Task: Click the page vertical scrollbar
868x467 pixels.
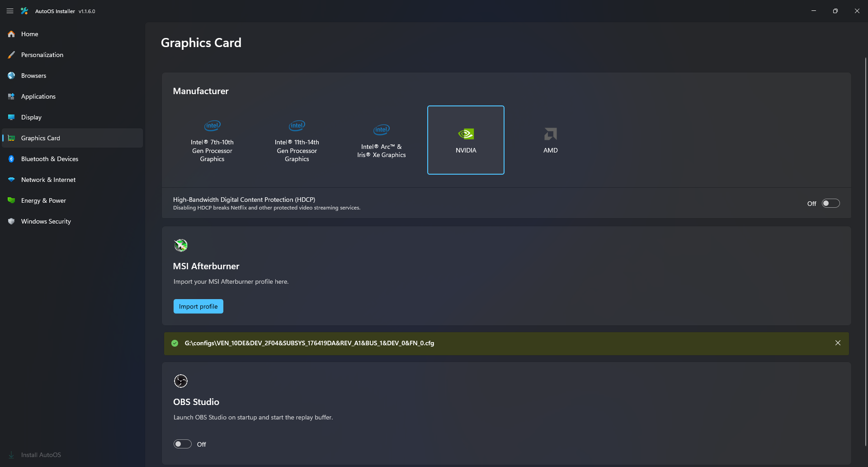Action: coord(865,251)
